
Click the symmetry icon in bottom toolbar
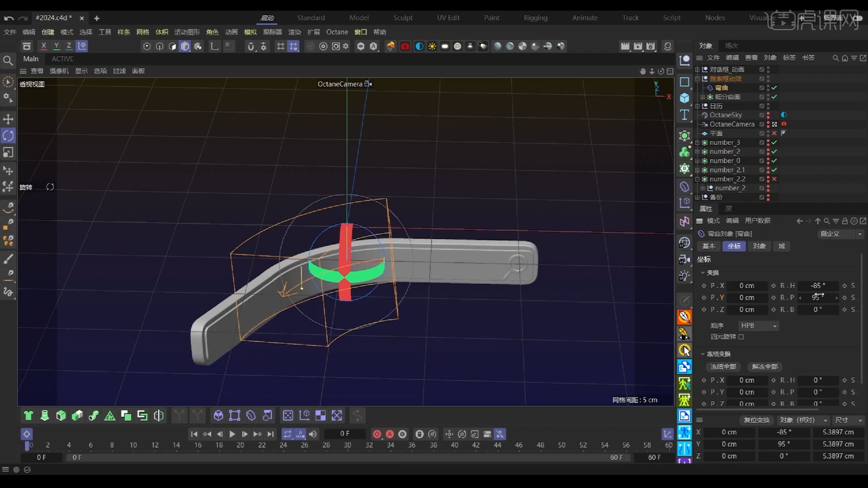159,416
